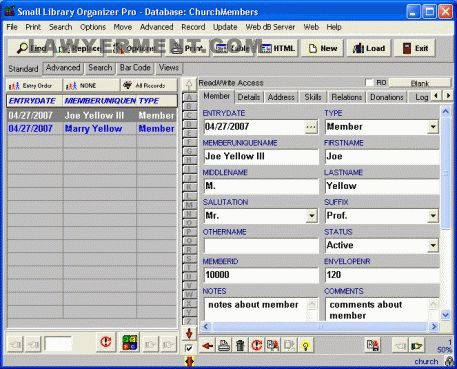Viewport: 457px width, 369px height.
Task: Click the red refresh icon under list
Action: click(x=106, y=342)
